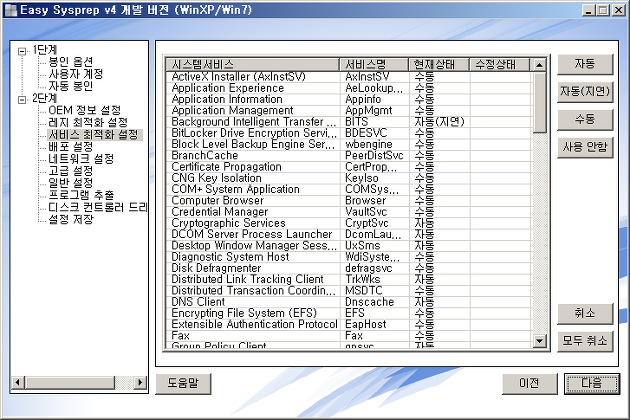
Task: Open OEM 정보 설정 page
Action: tap(84, 110)
